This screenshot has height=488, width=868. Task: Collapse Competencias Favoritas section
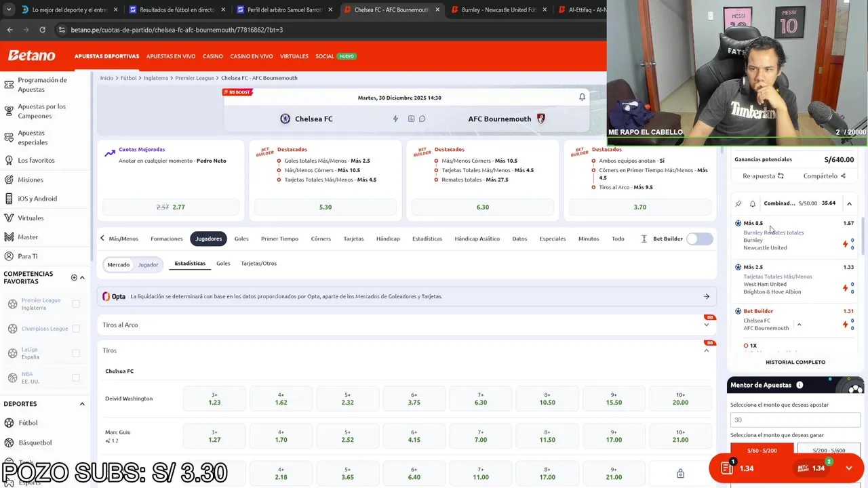coord(82,277)
